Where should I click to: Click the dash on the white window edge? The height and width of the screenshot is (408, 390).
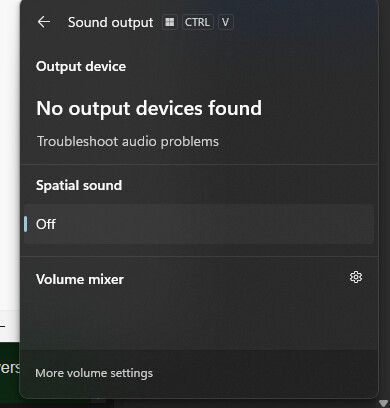point(2,326)
